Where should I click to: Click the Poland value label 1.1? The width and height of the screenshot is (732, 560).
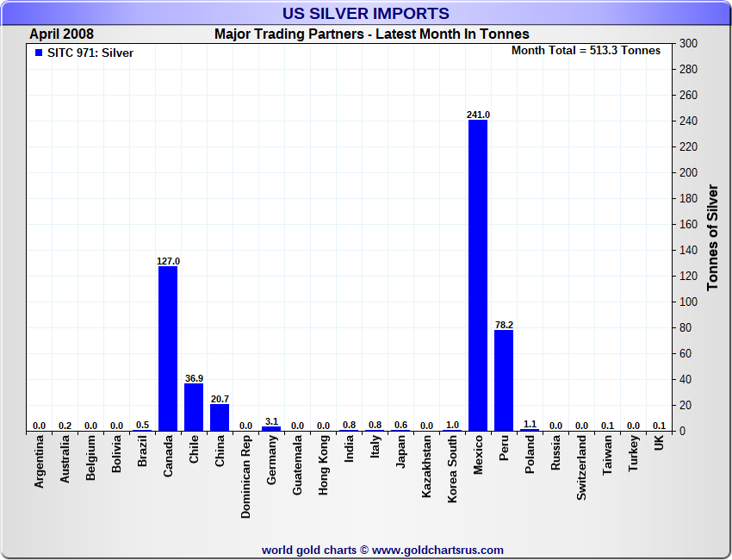click(x=530, y=424)
